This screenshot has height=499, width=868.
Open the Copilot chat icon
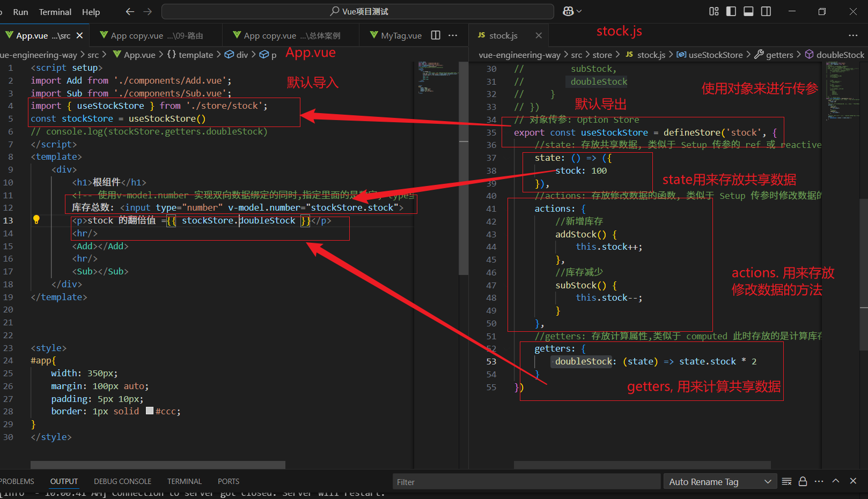(568, 11)
